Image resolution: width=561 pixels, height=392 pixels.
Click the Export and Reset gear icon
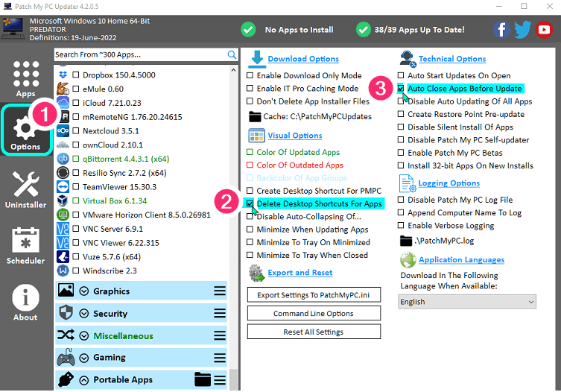(x=257, y=274)
